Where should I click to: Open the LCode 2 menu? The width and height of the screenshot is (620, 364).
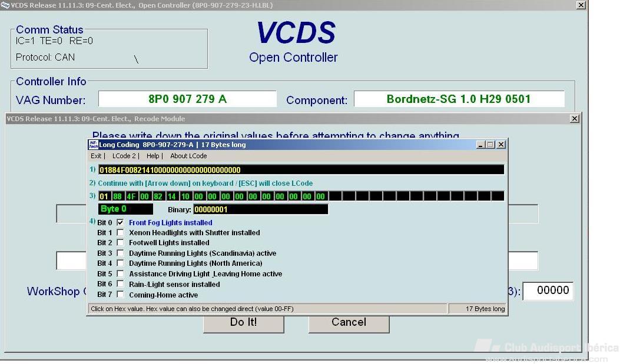coord(124,156)
